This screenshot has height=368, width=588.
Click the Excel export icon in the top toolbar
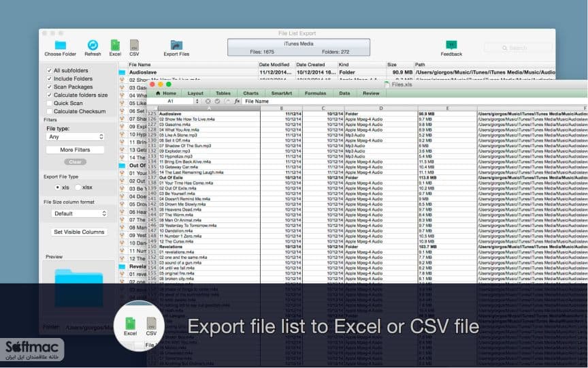coord(115,46)
